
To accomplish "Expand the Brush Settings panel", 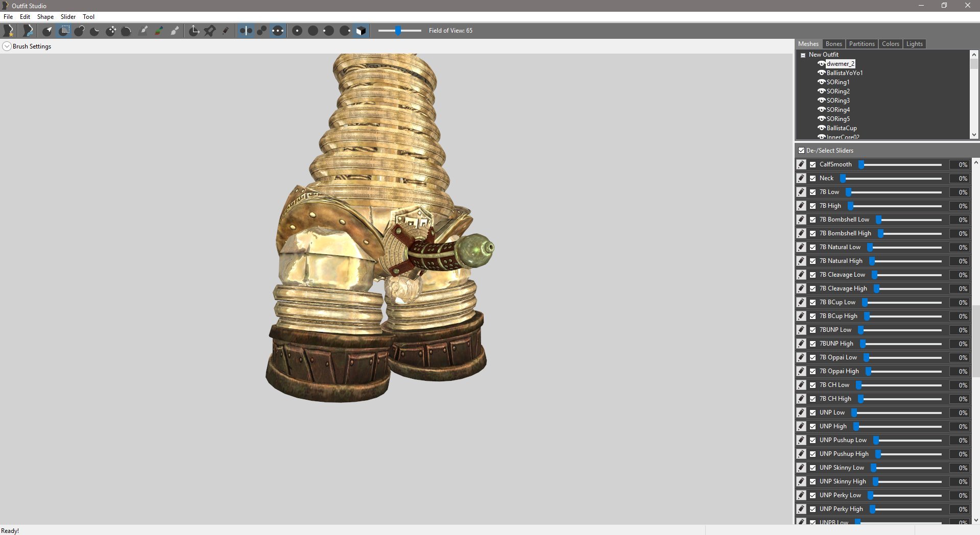I will (x=7, y=46).
